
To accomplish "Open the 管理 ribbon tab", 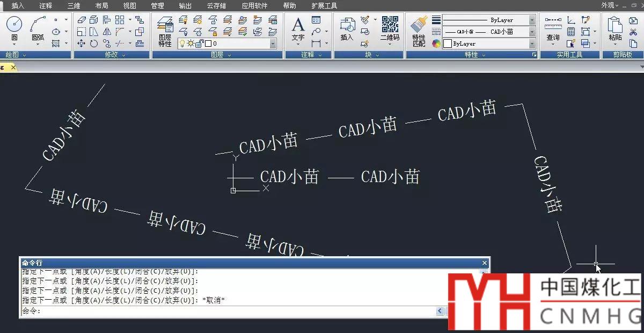I will [157, 5].
